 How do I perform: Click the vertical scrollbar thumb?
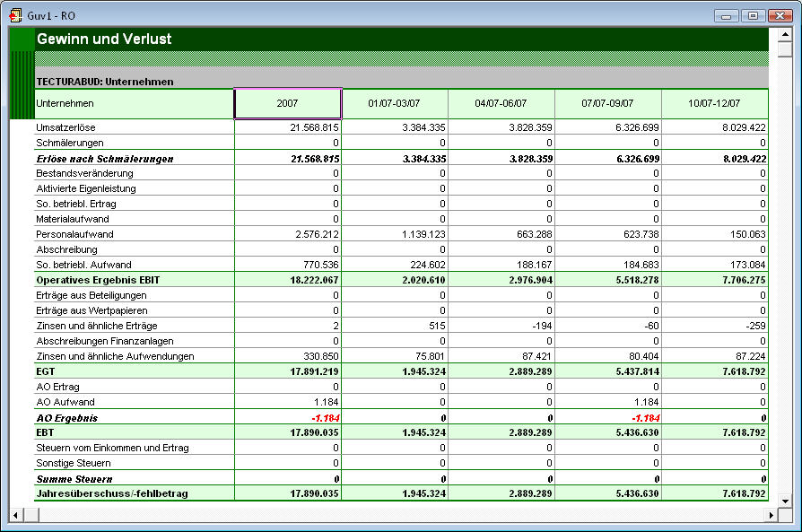pos(784,50)
